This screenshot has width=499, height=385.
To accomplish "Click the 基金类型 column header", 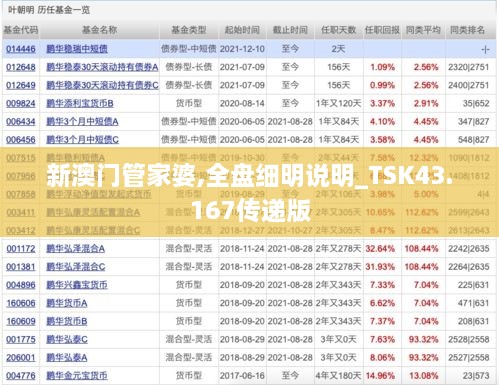I will click(x=189, y=30).
